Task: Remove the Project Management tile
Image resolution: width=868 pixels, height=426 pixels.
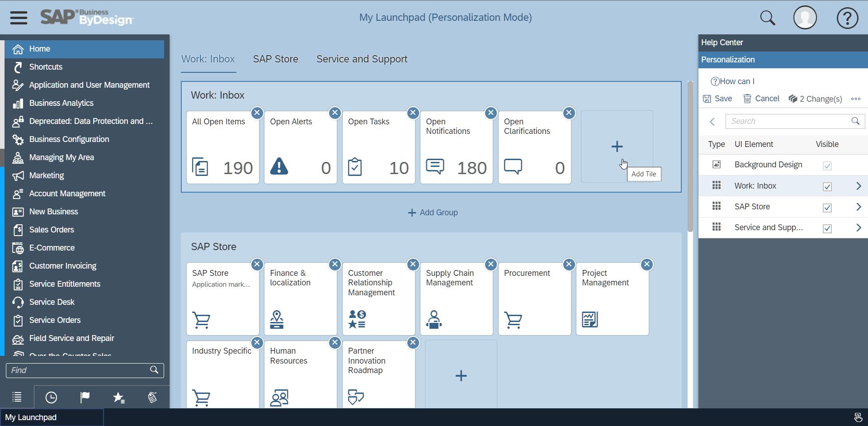Action: pyautogui.click(x=647, y=265)
